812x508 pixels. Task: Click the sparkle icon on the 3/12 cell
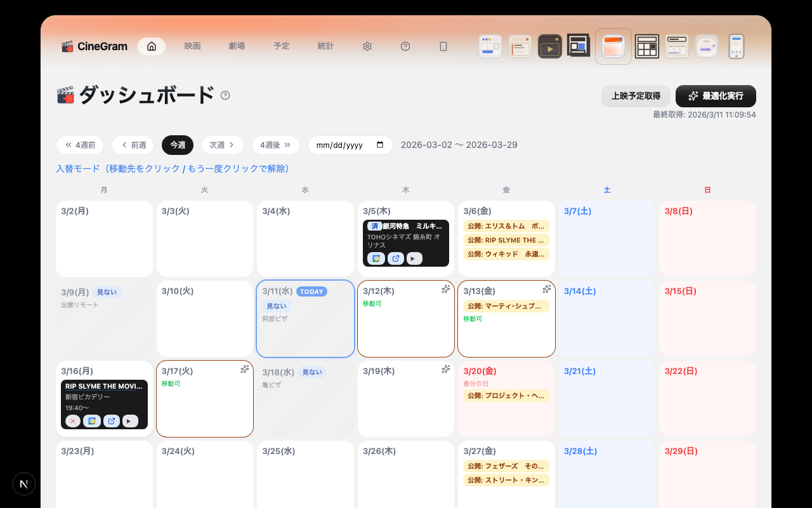[446, 290]
